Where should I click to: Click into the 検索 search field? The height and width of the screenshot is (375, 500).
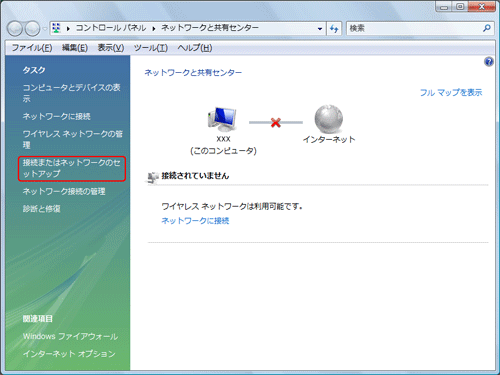click(x=413, y=29)
